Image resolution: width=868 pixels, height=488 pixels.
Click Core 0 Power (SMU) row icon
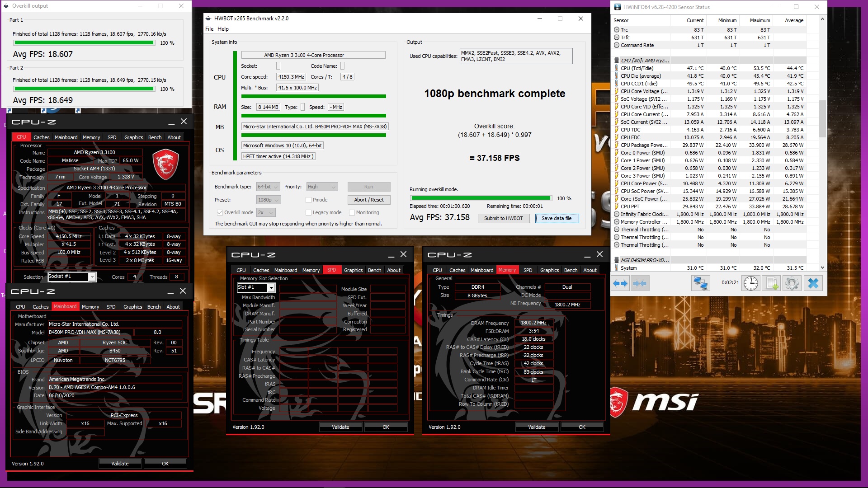pyautogui.click(x=617, y=153)
